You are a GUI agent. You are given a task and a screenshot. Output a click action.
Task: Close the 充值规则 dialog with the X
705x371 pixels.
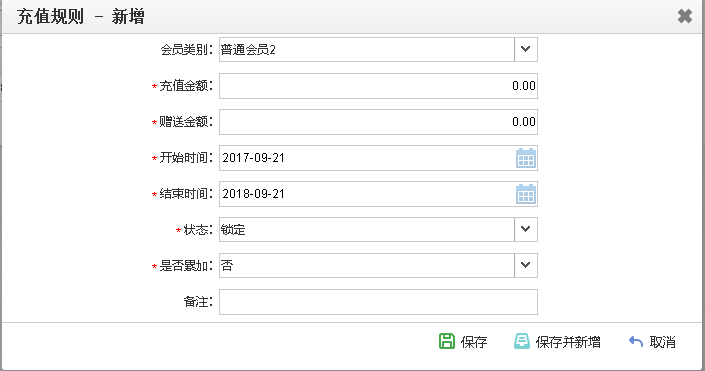coord(685,16)
